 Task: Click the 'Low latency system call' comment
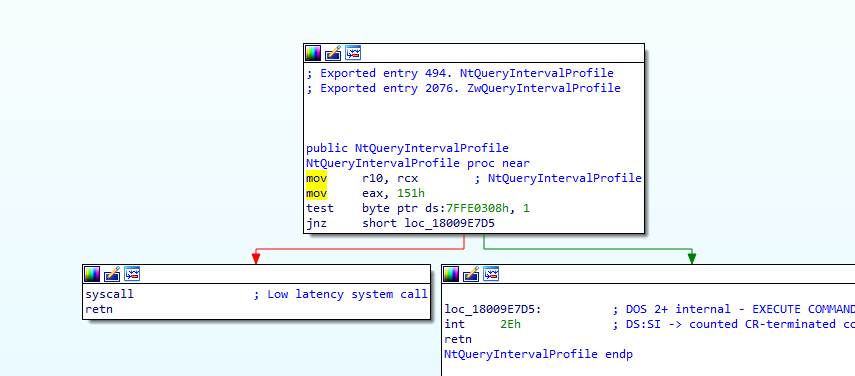pyautogui.click(x=341, y=294)
